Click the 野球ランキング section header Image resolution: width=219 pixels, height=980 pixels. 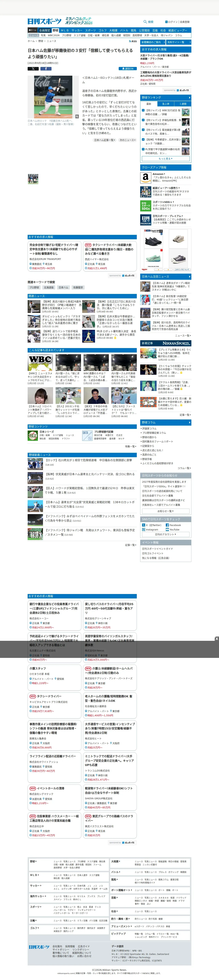[x=166, y=98]
